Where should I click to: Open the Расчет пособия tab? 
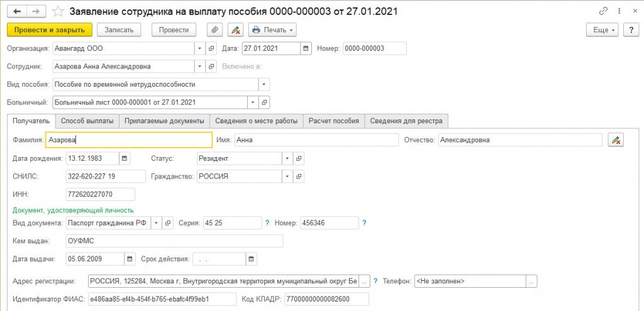[333, 121]
